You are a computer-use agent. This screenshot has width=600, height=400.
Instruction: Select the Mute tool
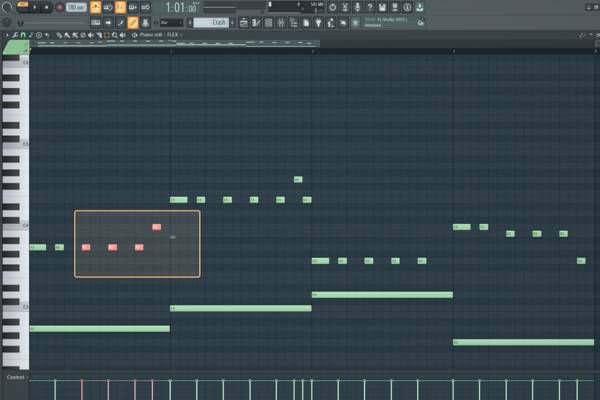point(91,35)
